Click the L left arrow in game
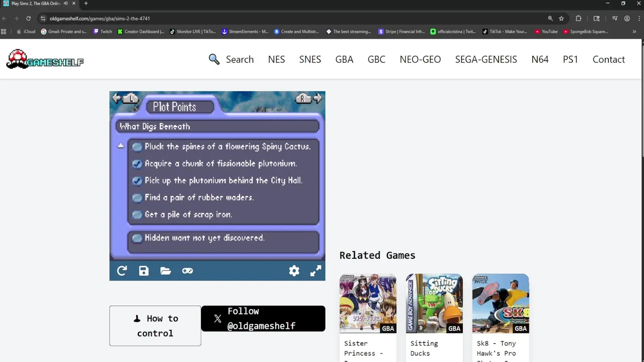Screen dimensions: 644x362 [125, 98]
